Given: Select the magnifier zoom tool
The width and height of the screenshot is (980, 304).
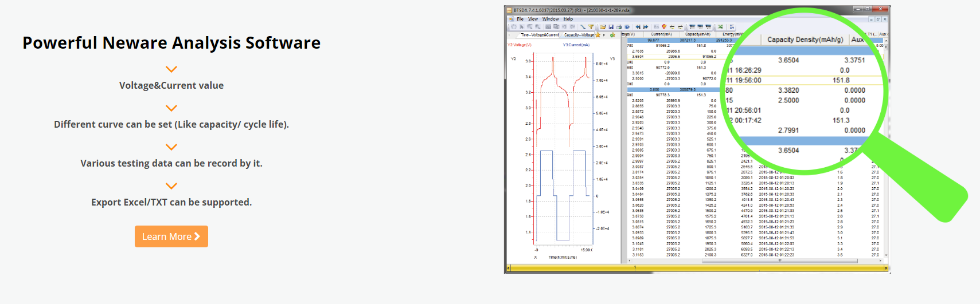Looking at the screenshot, I should [x=538, y=27].
